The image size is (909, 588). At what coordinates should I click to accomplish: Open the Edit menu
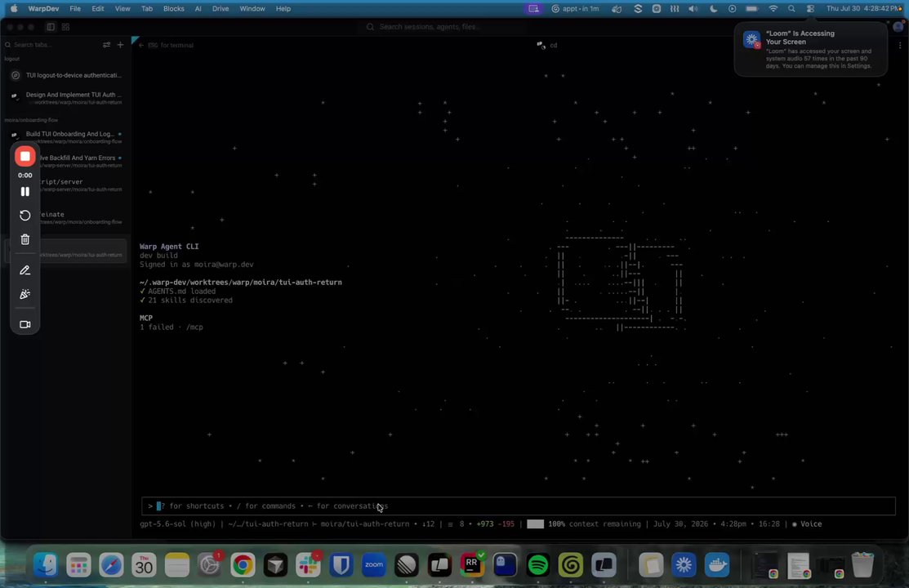tap(98, 9)
